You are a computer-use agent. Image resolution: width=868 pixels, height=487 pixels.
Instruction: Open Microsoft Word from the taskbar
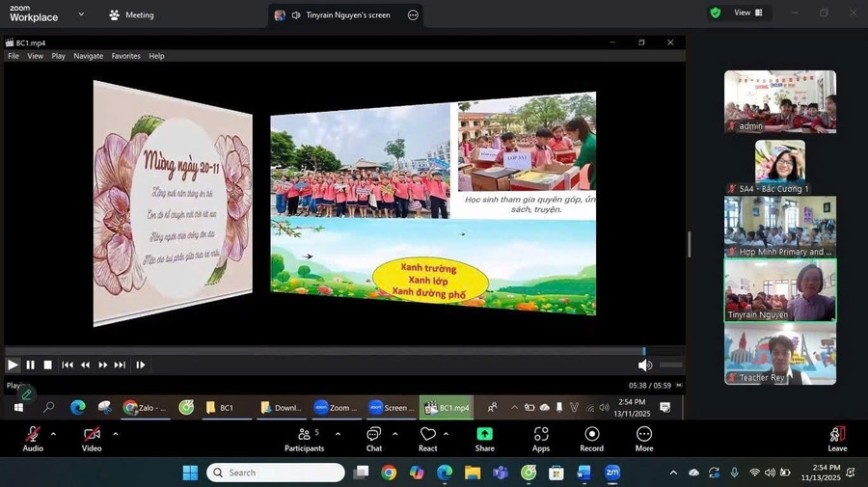coord(583,473)
